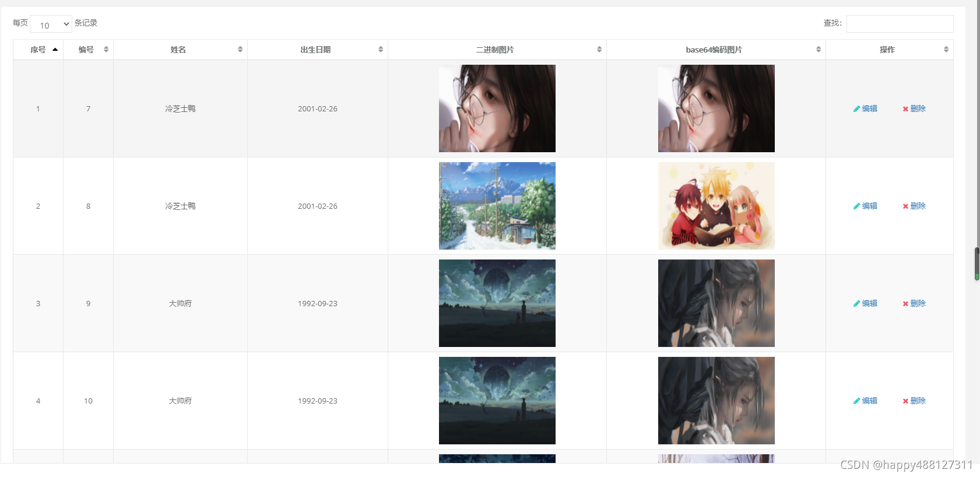The image size is (980, 477).
Task: Open binary image of girl with glasses, row 1
Action: 497,108
